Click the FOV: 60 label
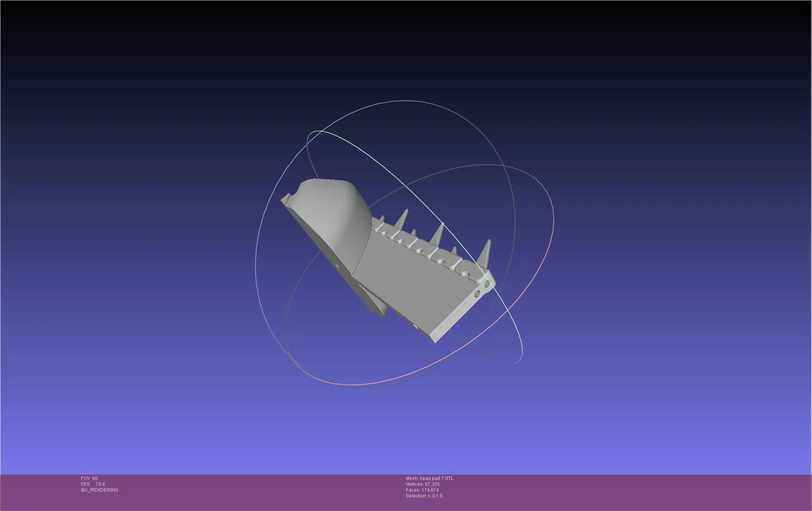 tap(89, 478)
